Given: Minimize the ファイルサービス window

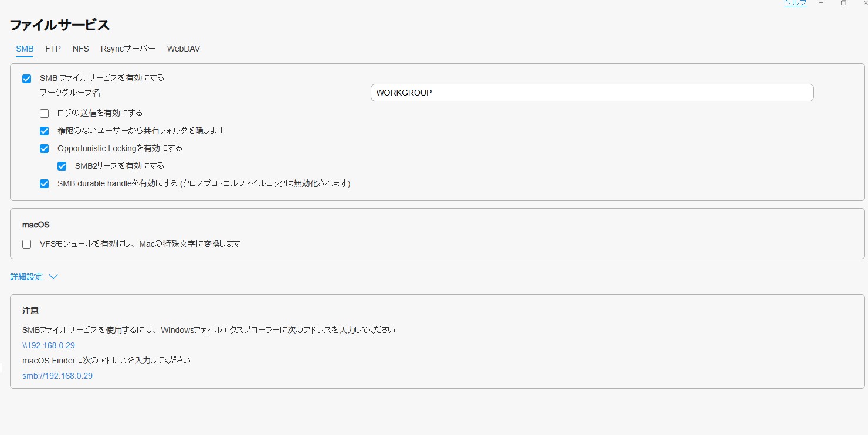Looking at the screenshot, I should (x=822, y=3).
